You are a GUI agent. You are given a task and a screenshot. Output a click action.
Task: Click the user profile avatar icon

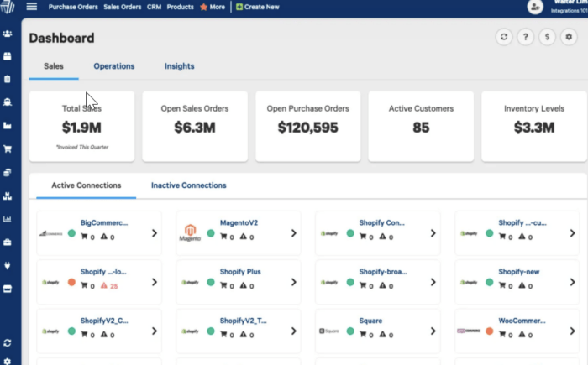(x=535, y=8)
